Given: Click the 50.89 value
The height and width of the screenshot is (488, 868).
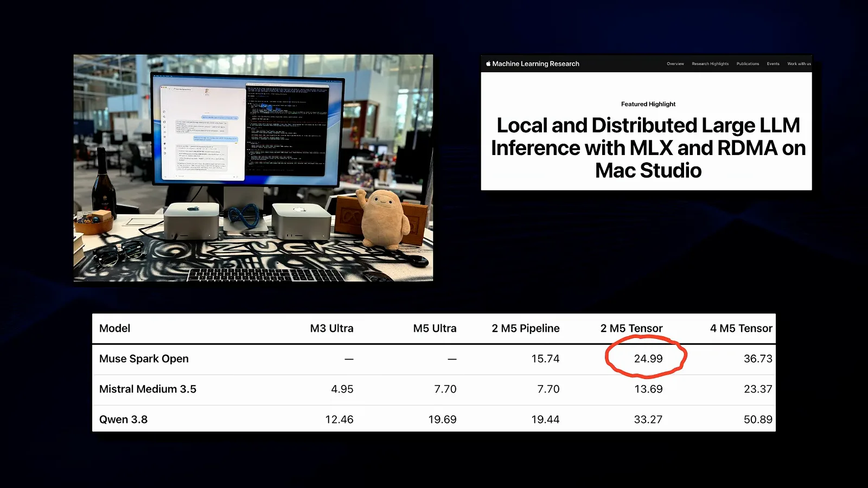Looking at the screenshot, I should coord(758,420).
